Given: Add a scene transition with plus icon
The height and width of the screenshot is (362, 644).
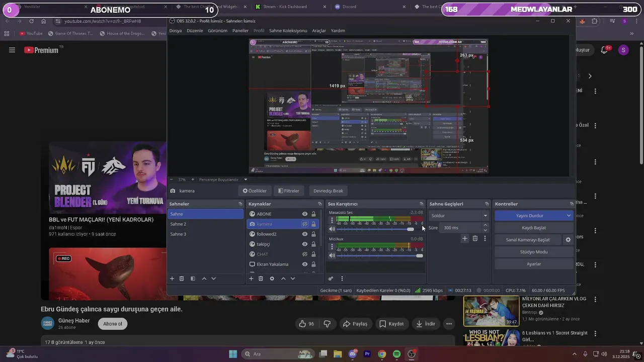Looking at the screenshot, I should (464, 238).
